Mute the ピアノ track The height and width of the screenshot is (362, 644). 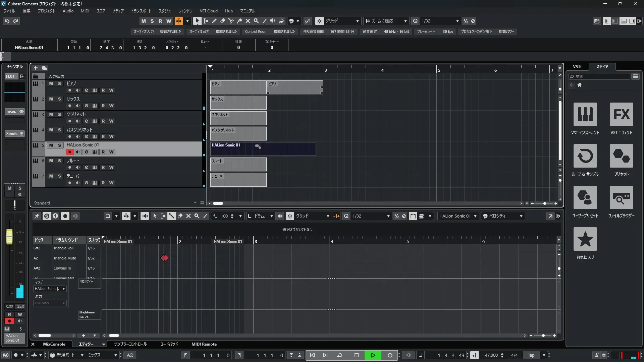[51, 83]
